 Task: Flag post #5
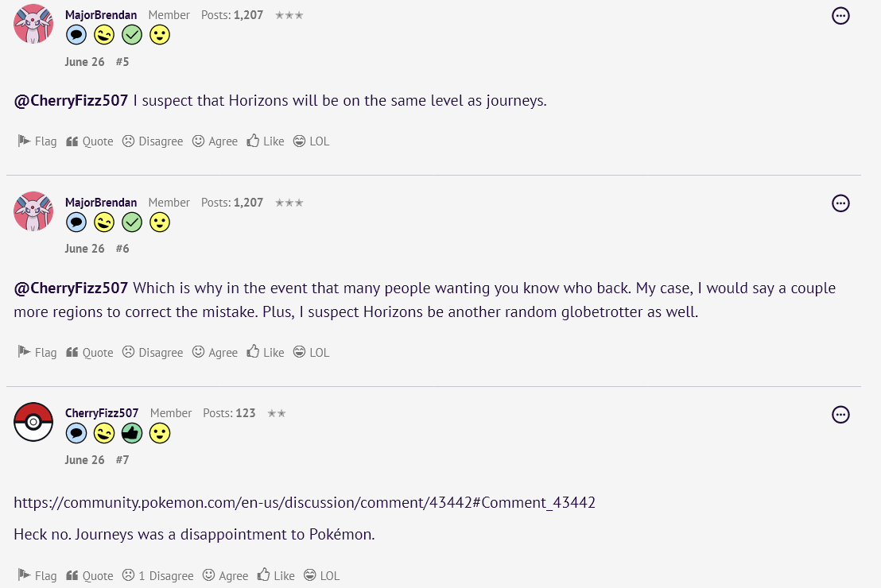pyautogui.click(x=37, y=141)
